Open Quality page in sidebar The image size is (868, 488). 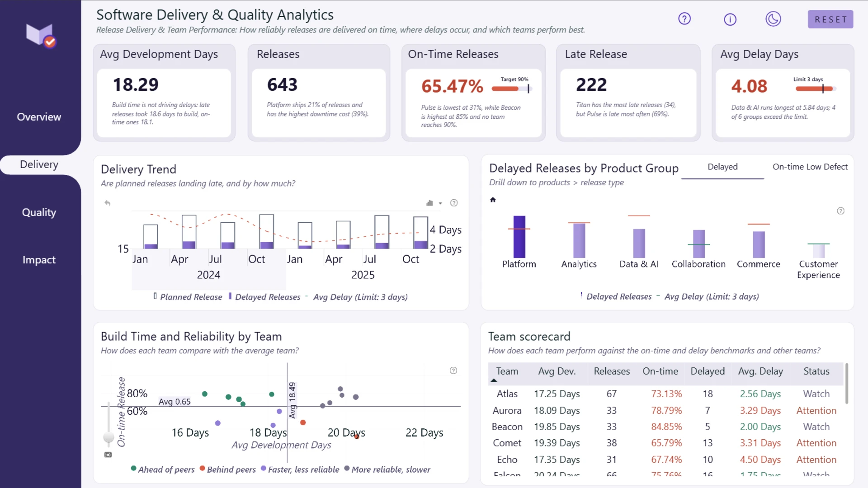[x=39, y=212]
